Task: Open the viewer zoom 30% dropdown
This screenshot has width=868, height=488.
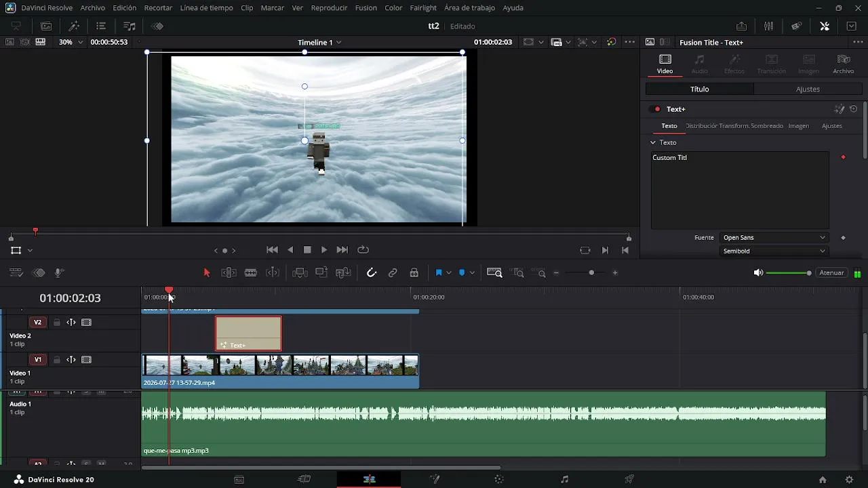Action: pos(70,42)
